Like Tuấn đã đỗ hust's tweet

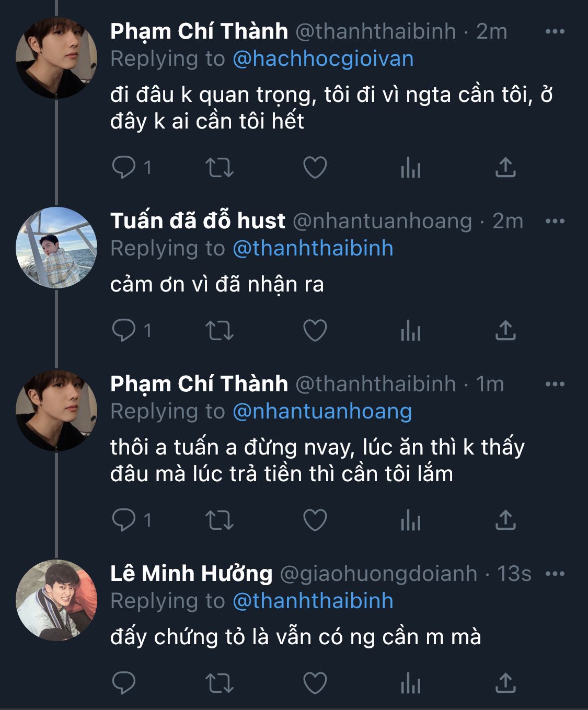click(x=315, y=330)
